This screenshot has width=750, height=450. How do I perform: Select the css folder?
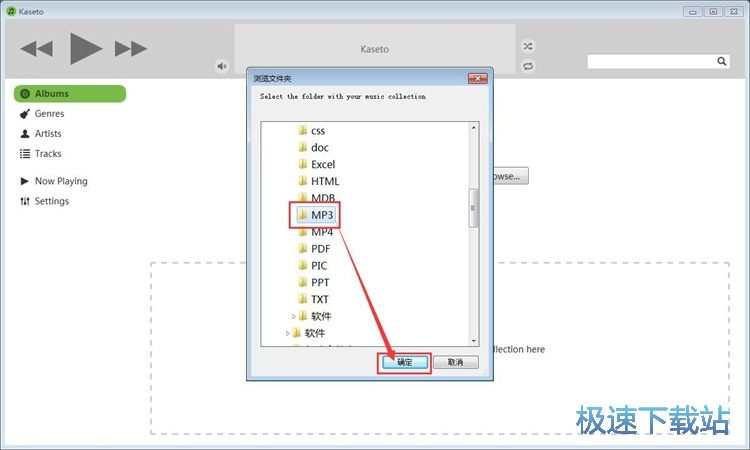point(311,131)
